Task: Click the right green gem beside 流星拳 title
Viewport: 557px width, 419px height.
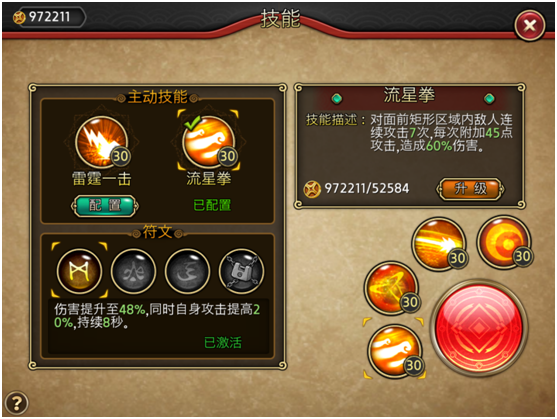Action: [x=490, y=98]
